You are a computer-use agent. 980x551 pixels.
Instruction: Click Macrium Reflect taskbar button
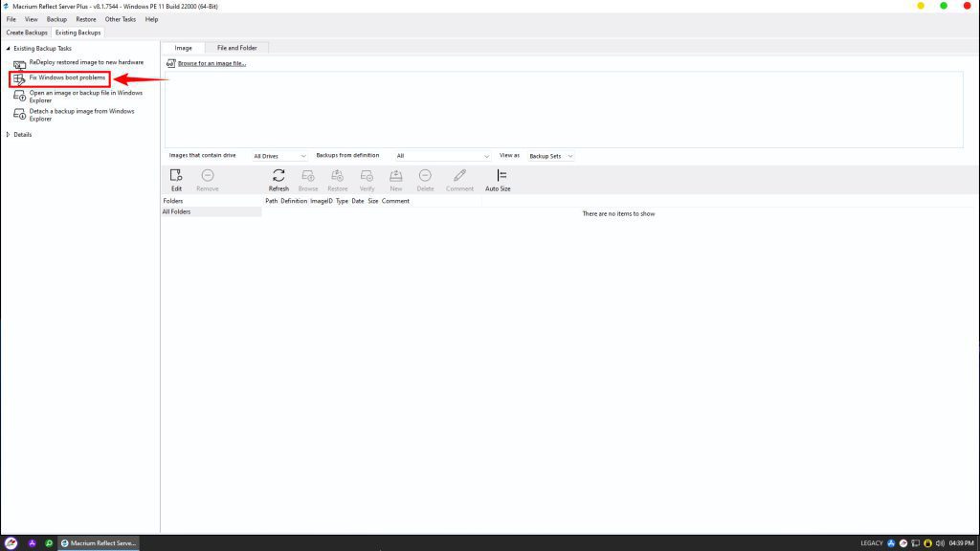click(x=99, y=543)
